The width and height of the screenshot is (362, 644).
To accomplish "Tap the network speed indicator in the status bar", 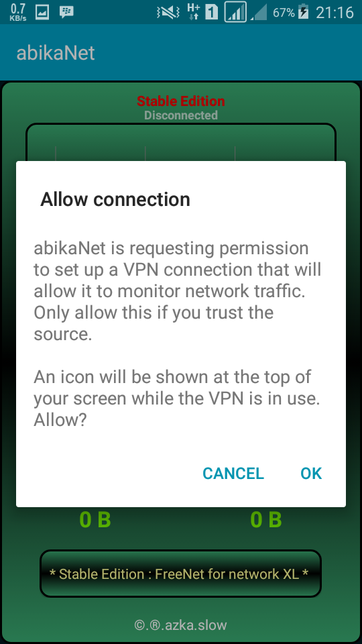I will pyautogui.click(x=17, y=12).
